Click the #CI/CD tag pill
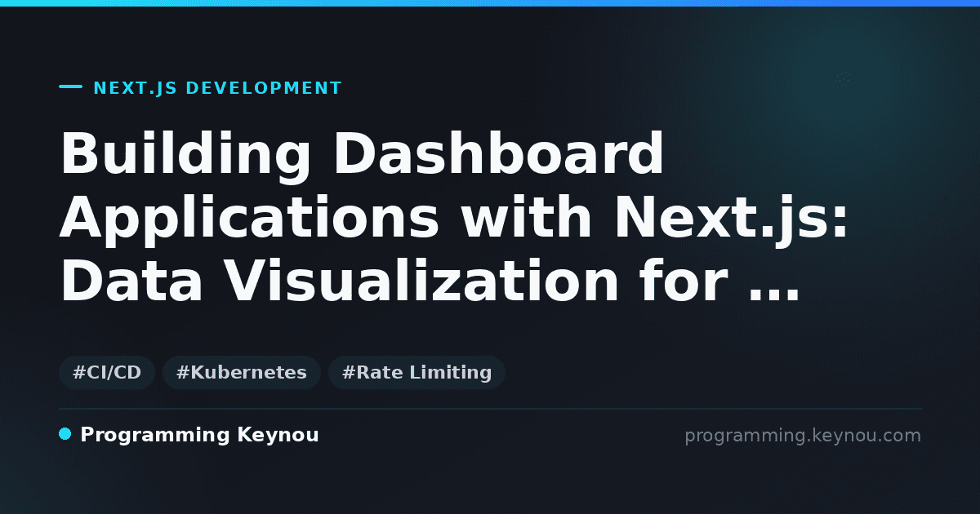 click(107, 373)
